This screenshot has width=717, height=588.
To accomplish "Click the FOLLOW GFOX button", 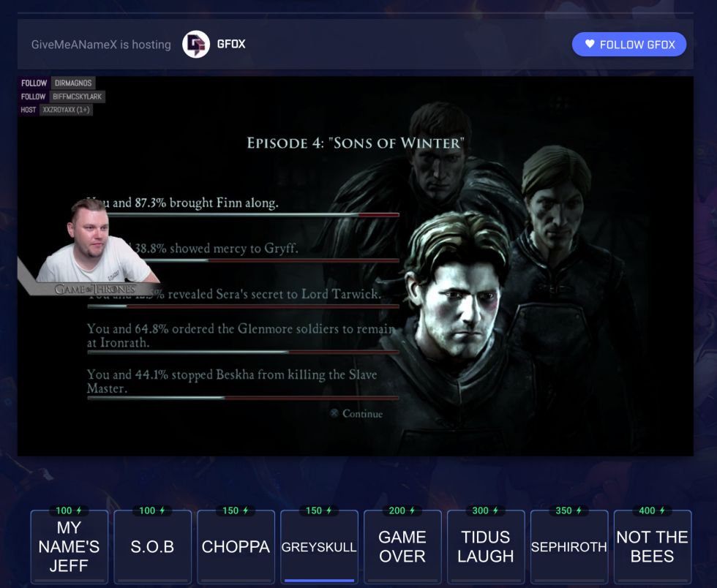I will pyautogui.click(x=628, y=45).
